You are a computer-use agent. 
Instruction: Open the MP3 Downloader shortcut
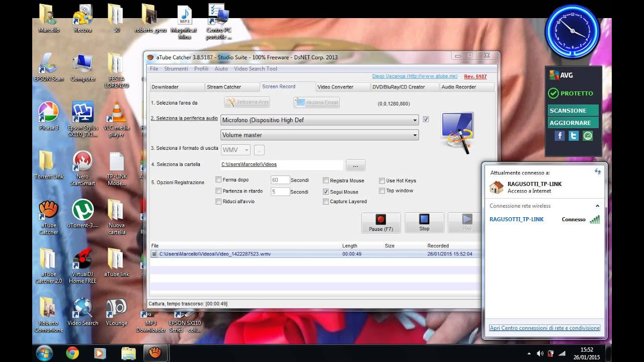click(x=150, y=322)
